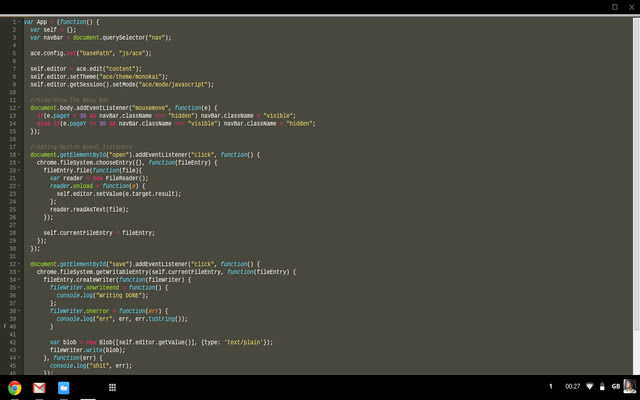Viewport: 640px width, 400px height.
Task: Click the 'new Blob' line with text/plain
Action: 161,342
